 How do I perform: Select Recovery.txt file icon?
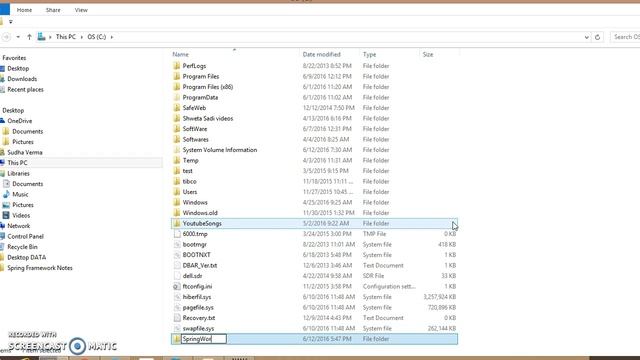coord(177,318)
